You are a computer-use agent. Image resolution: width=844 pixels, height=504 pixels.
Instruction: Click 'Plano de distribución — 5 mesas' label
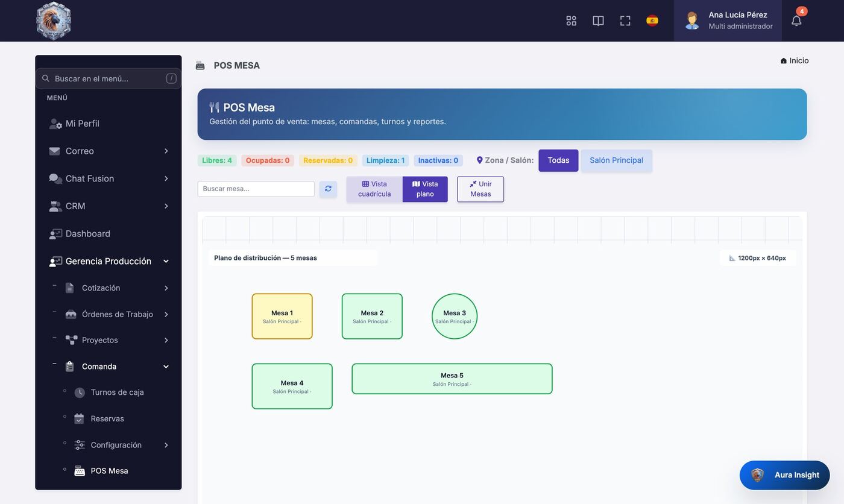265,258
